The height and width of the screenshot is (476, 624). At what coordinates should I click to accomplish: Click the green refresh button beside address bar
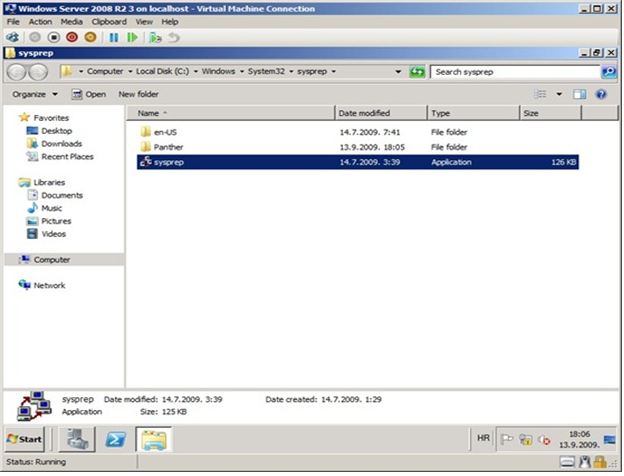point(418,72)
